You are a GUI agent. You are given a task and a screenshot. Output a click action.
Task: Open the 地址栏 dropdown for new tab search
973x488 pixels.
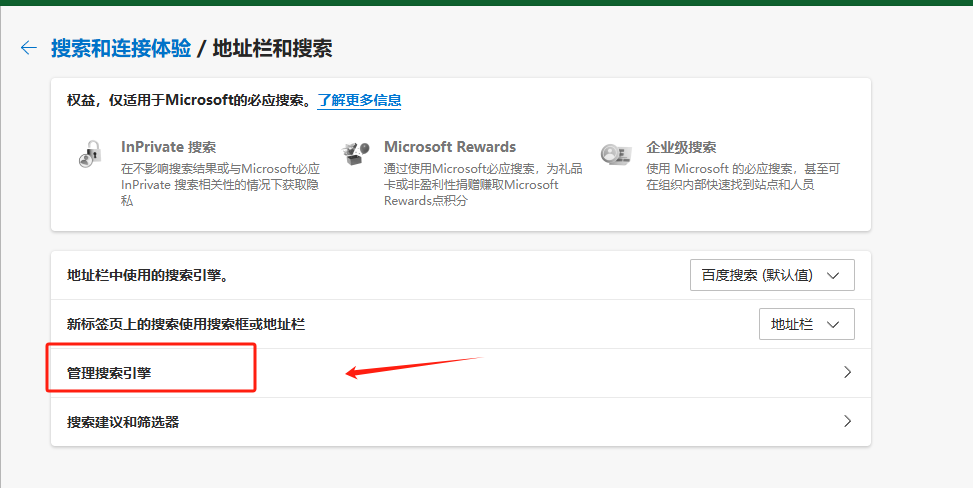[x=807, y=324]
